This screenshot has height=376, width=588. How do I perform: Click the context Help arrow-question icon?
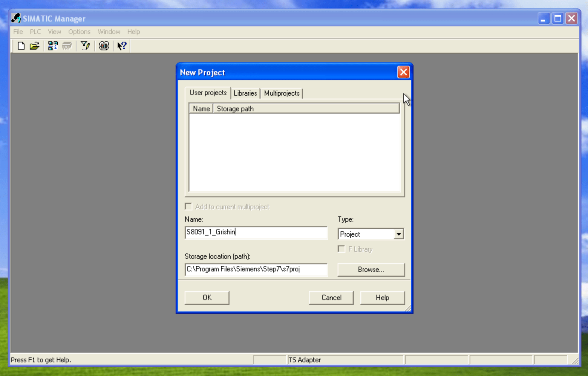122,46
